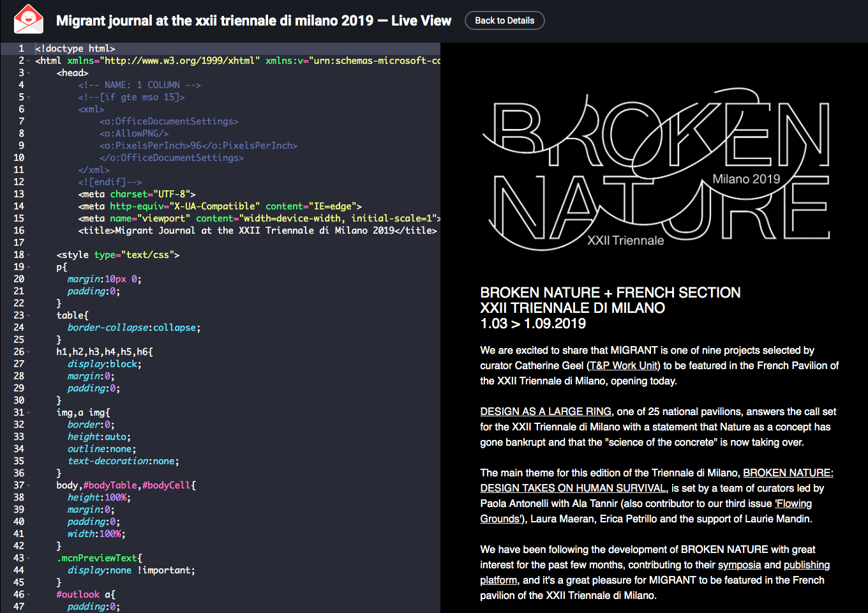
Task: Click the meta charset UTF-8 code line
Action: tap(137, 194)
